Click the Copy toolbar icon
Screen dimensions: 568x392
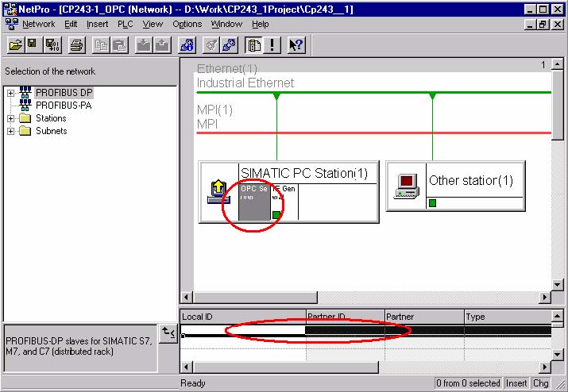click(101, 45)
